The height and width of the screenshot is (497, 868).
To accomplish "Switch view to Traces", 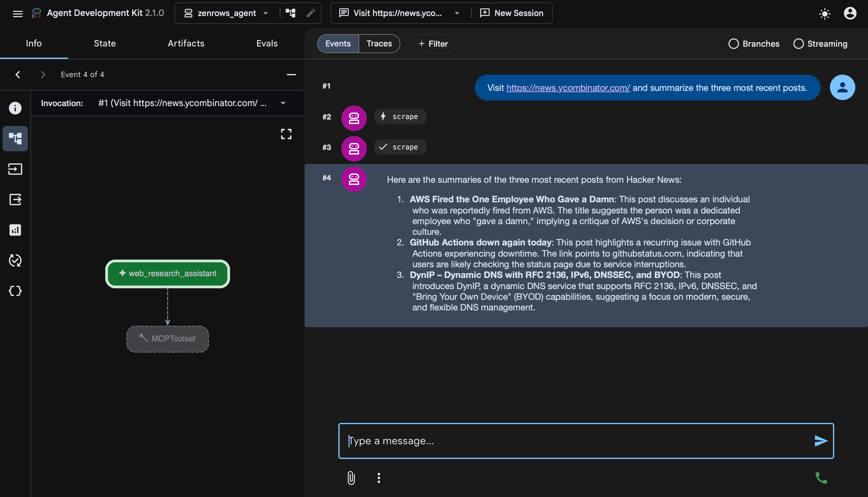I will [379, 44].
